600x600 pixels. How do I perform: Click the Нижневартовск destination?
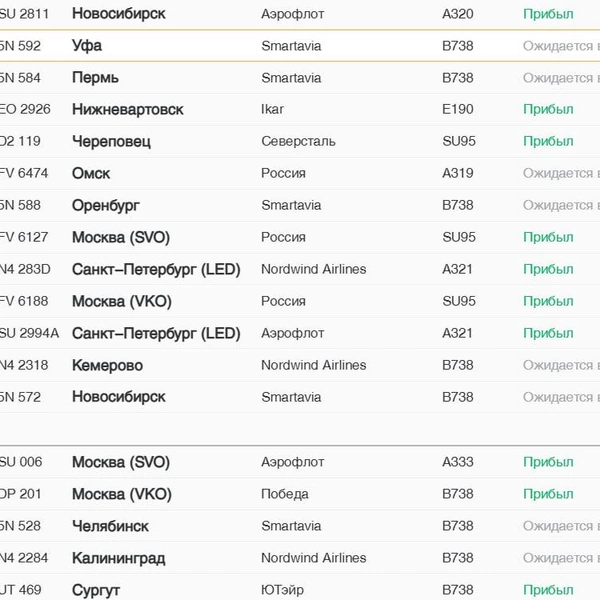click(127, 110)
